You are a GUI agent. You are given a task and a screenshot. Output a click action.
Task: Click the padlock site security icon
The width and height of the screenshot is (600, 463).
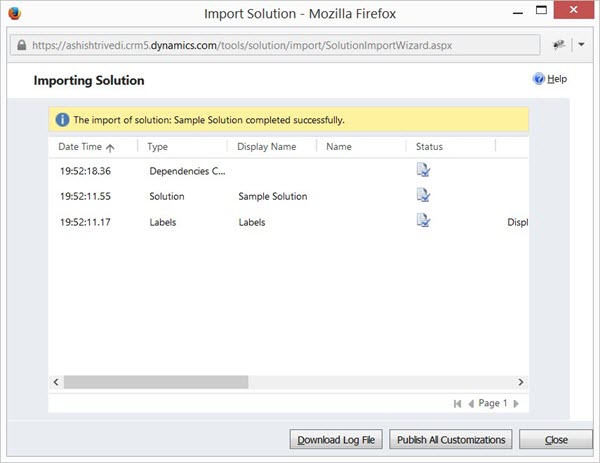[20, 47]
